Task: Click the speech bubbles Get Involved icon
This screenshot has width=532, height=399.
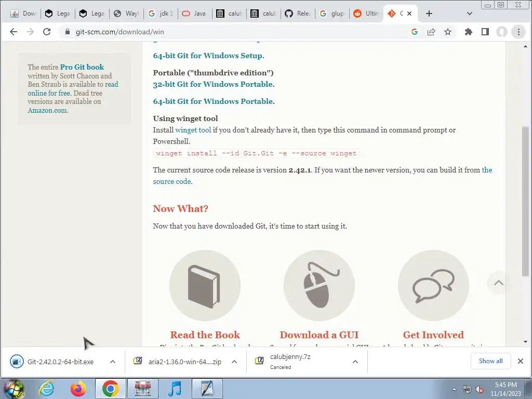Action: coord(434,285)
